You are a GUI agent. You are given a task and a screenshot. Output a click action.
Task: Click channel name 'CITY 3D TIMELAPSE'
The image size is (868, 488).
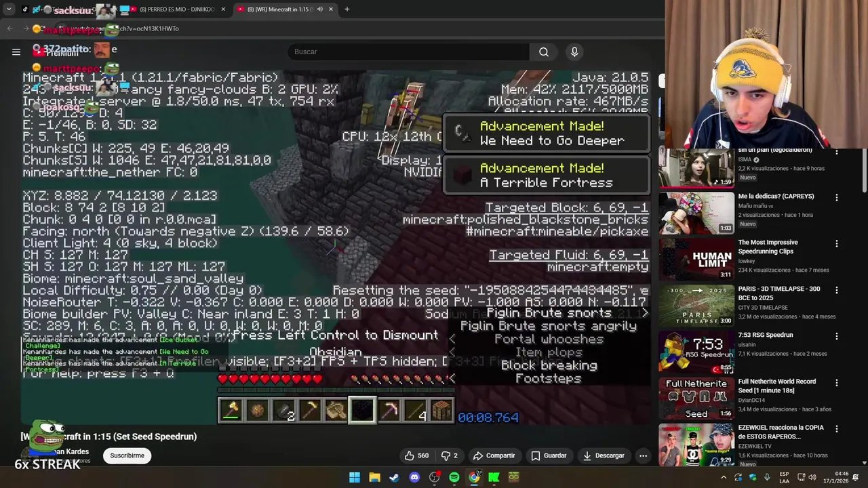click(763, 307)
